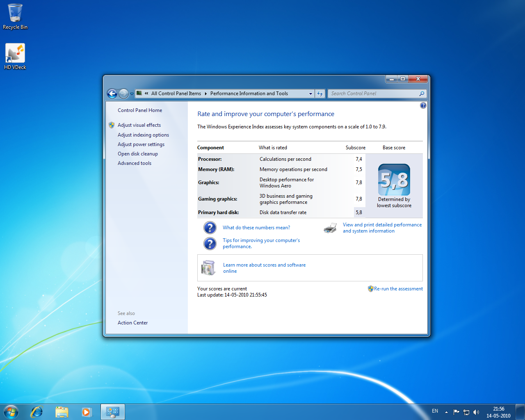This screenshot has height=420, width=525.
Task: Open the recent pages chevron beside the forward button
Action: click(x=132, y=94)
